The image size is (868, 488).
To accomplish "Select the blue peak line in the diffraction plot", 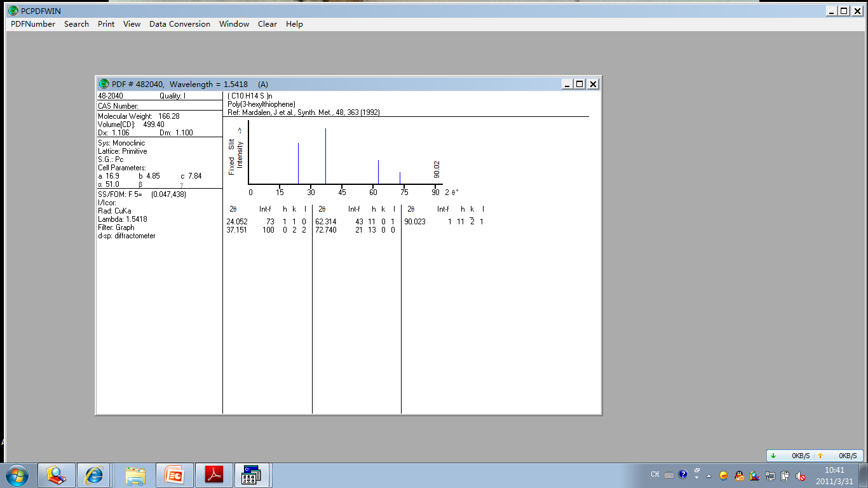I will click(325, 156).
